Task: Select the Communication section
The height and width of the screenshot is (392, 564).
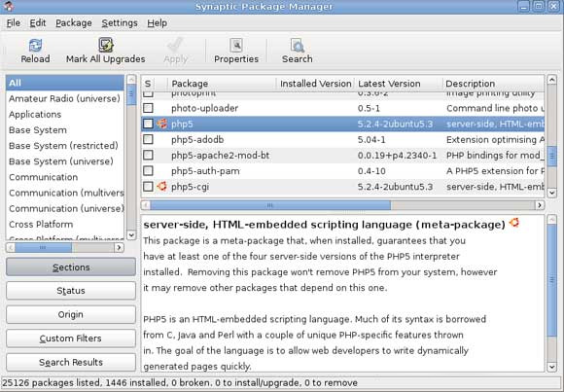Action: coord(65,177)
